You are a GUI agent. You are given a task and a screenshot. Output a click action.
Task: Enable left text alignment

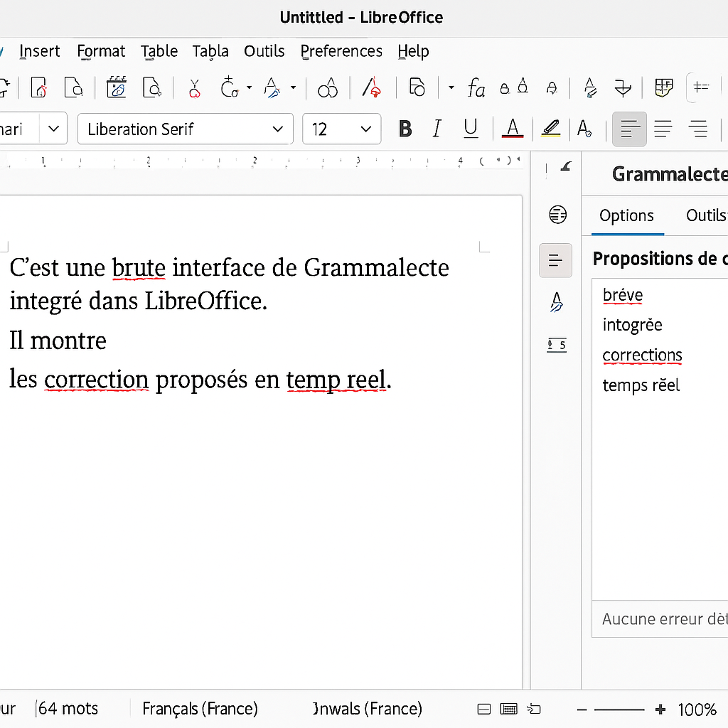(629, 129)
